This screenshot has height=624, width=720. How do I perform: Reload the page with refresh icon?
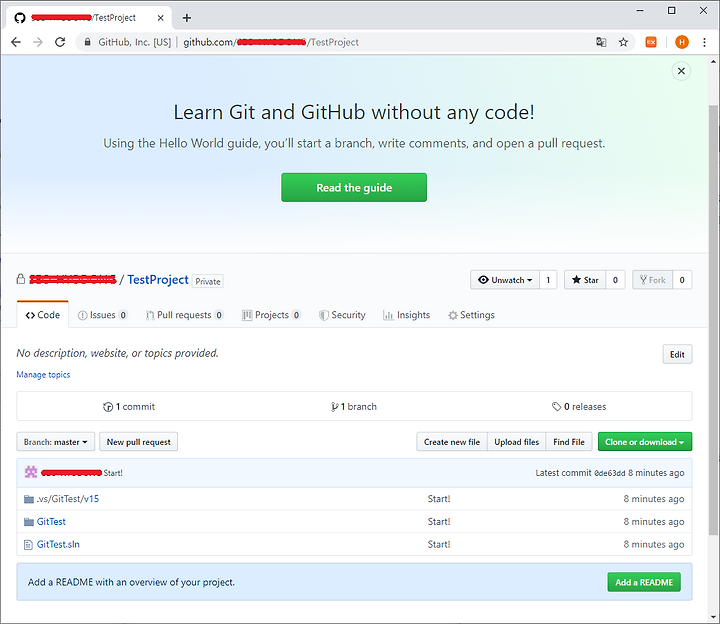[60, 42]
